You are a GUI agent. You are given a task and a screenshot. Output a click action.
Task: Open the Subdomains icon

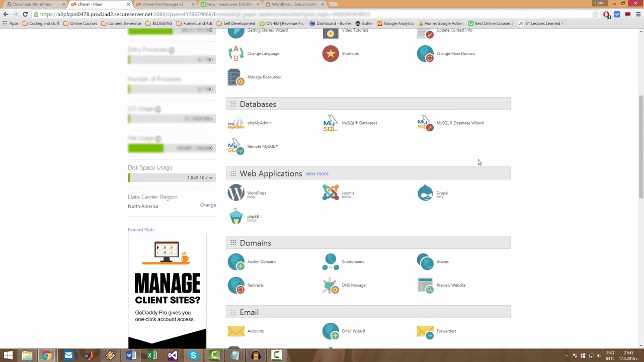[x=331, y=261]
